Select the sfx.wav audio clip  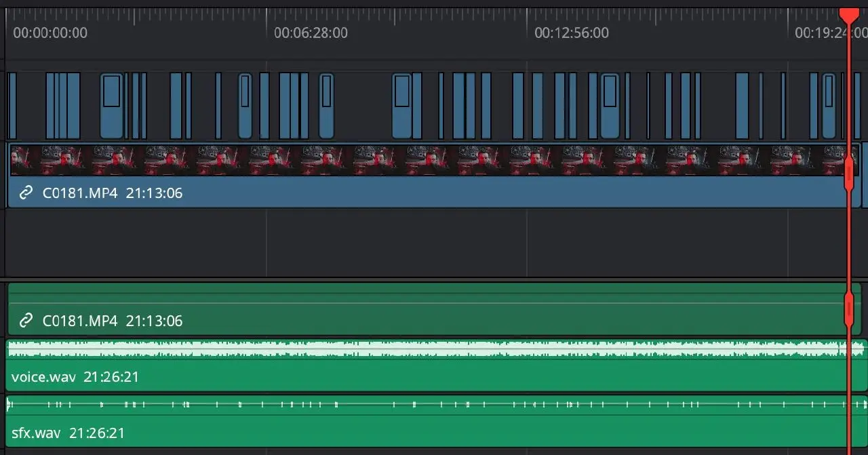click(x=437, y=421)
